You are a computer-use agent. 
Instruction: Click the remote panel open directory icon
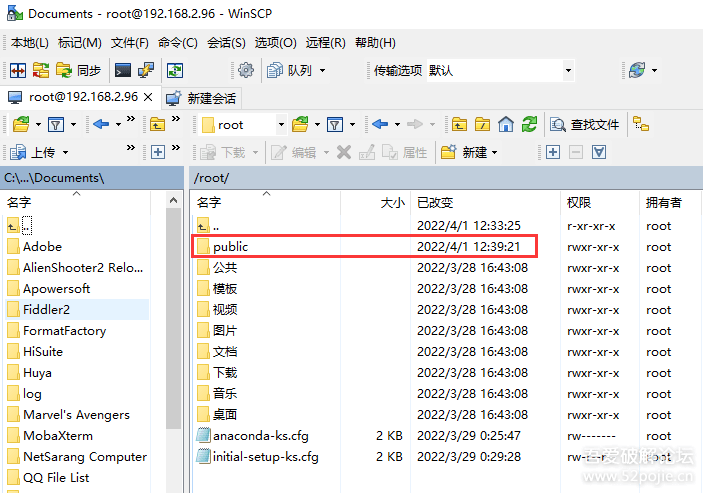tap(300, 124)
